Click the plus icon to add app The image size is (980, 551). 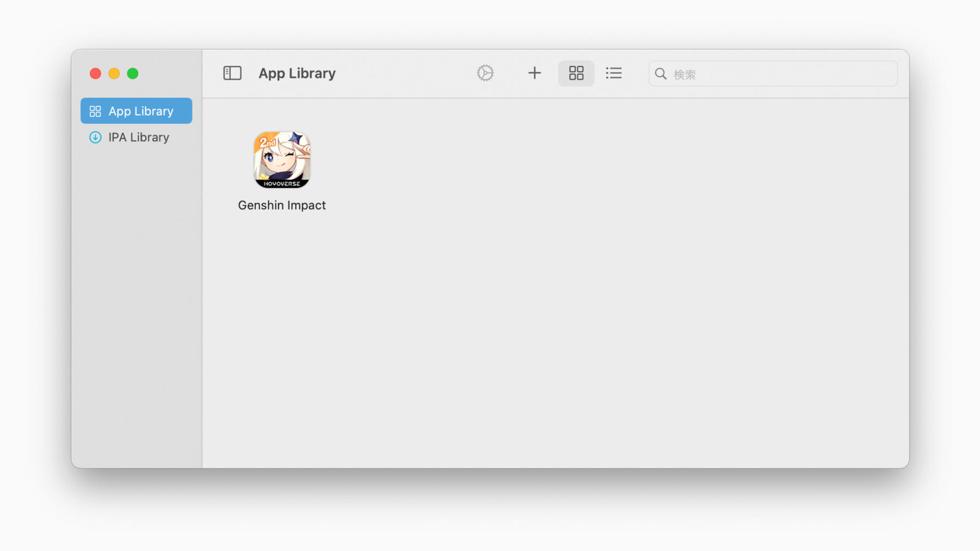pos(534,73)
